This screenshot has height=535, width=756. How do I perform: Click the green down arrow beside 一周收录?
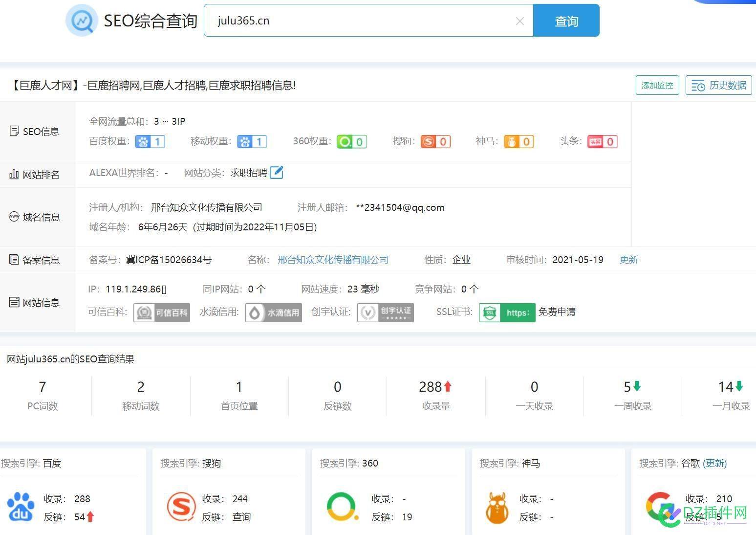[637, 386]
